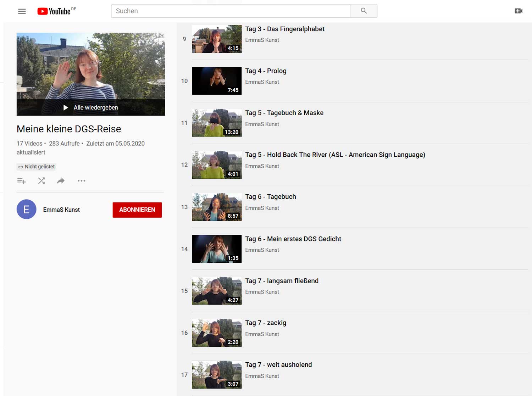Open thumbnail of Tag 7 - langsam fließend
The image size is (532, 396).
pos(217,291)
